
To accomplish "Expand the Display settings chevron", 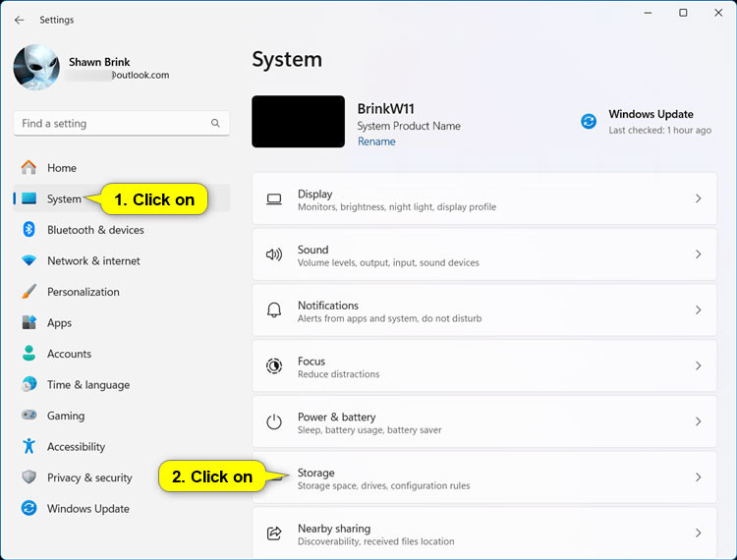I will tap(698, 198).
